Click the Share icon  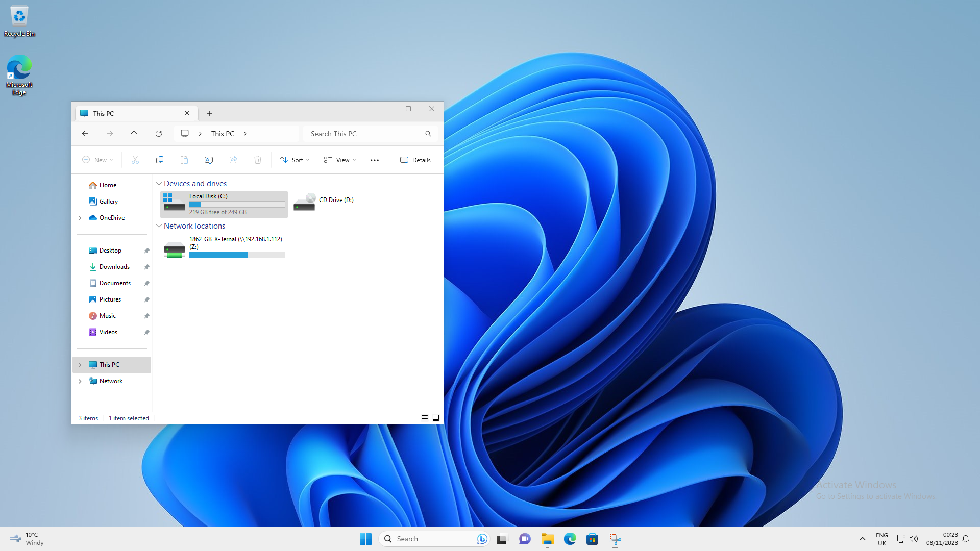(233, 160)
